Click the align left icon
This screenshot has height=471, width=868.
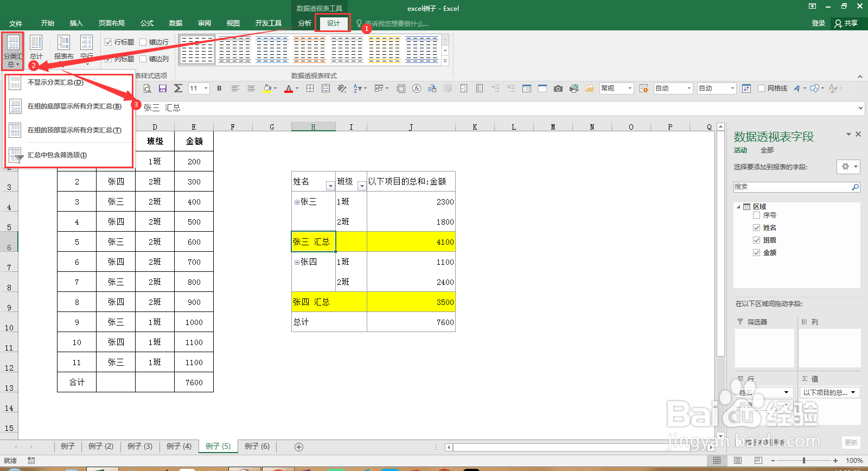tap(235, 88)
